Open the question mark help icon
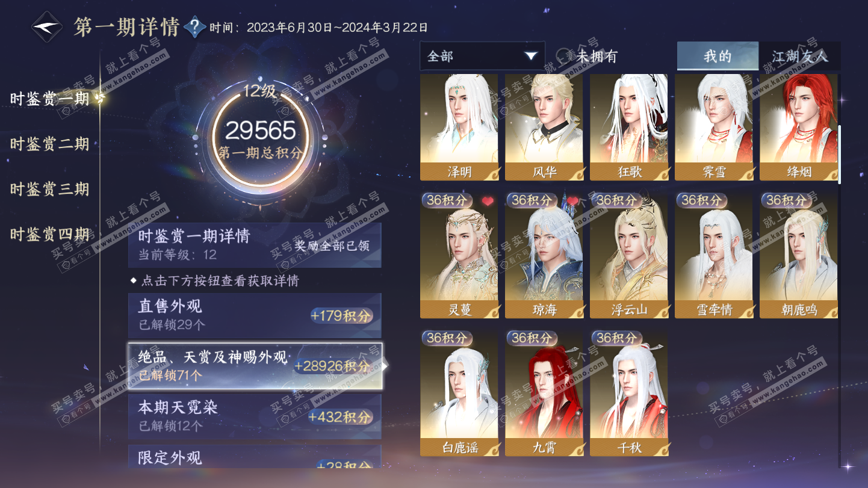The height and width of the screenshot is (488, 868). 194,27
